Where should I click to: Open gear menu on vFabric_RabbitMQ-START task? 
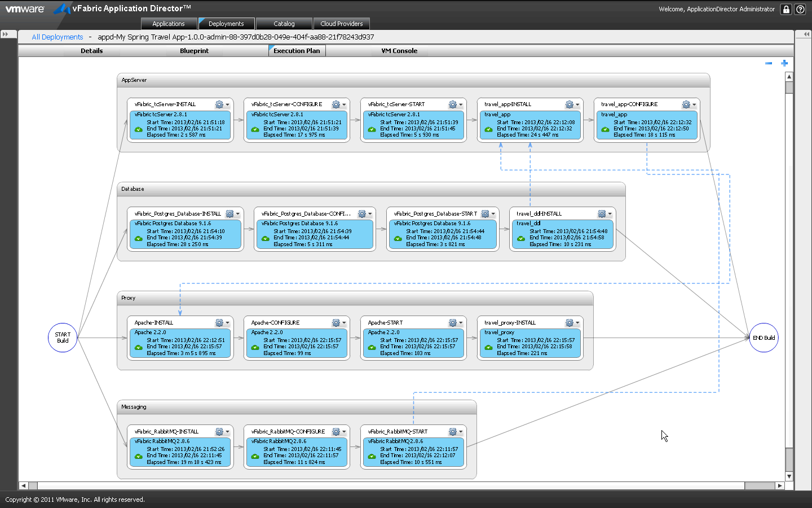point(453,432)
